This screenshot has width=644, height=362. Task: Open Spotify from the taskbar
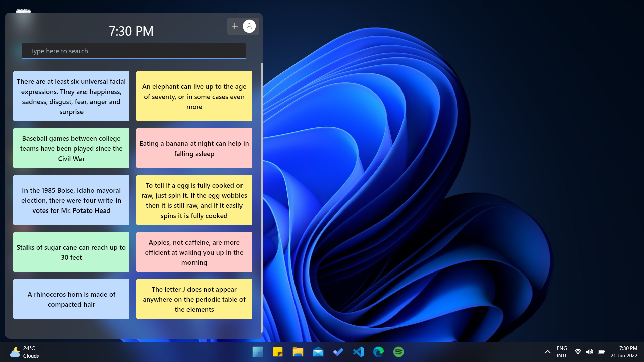(398, 352)
